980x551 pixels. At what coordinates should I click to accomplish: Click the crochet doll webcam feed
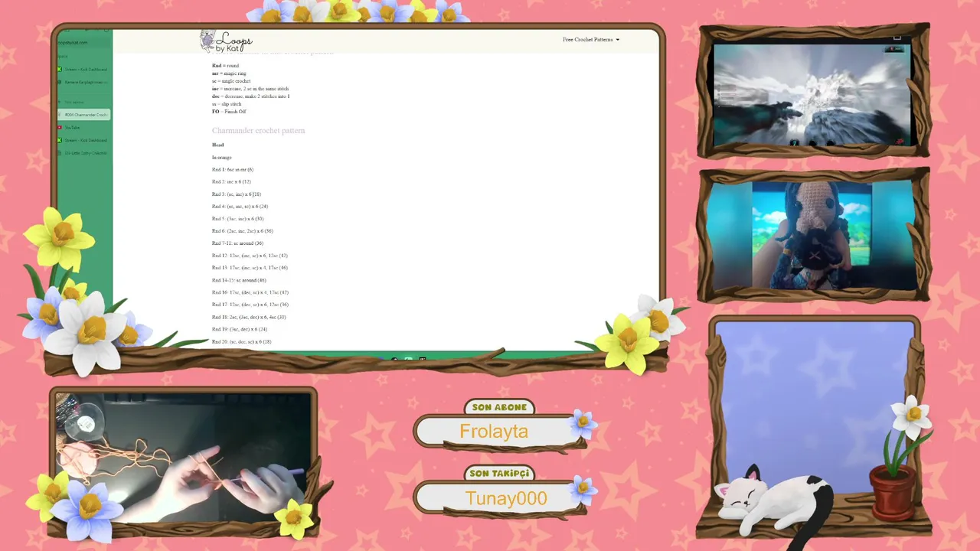click(812, 236)
